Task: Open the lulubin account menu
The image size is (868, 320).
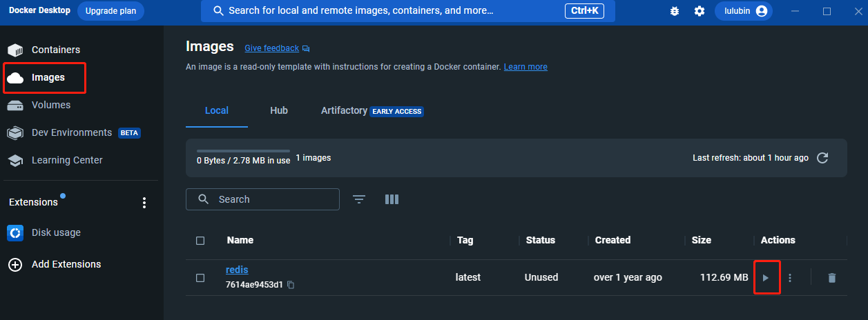Action: tap(744, 11)
